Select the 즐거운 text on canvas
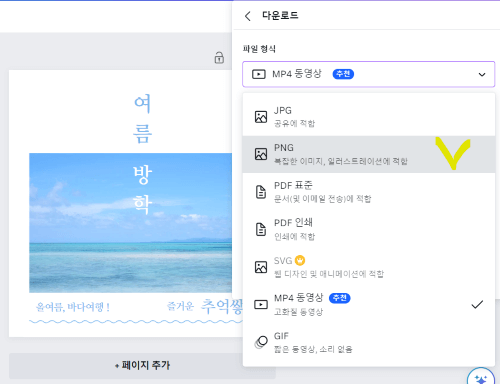The image size is (500, 384). (x=180, y=306)
